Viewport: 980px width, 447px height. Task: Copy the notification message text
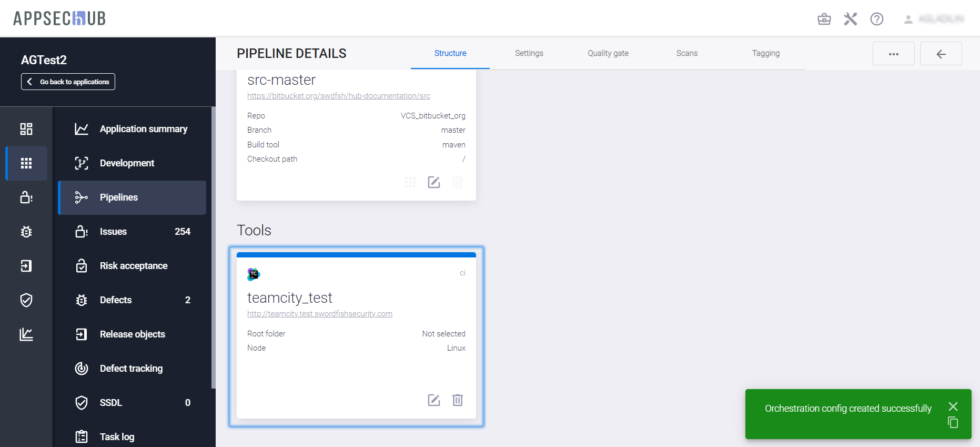[x=953, y=422]
